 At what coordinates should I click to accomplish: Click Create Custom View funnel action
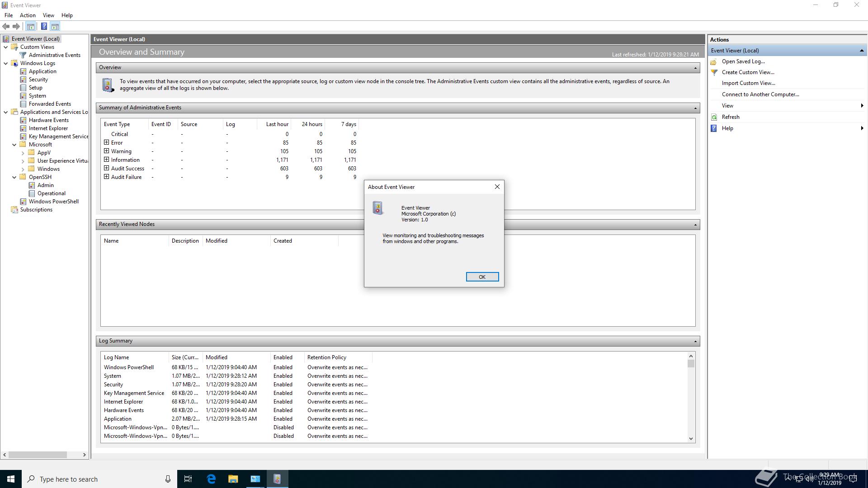point(747,72)
